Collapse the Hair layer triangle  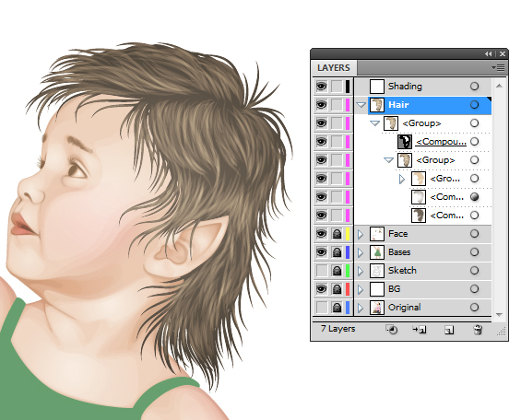361,105
